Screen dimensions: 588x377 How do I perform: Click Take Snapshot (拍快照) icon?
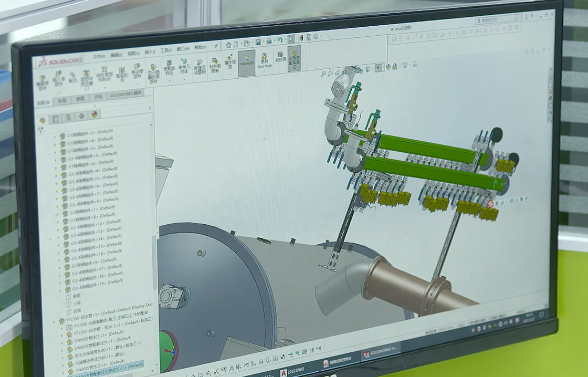tap(280, 56)
